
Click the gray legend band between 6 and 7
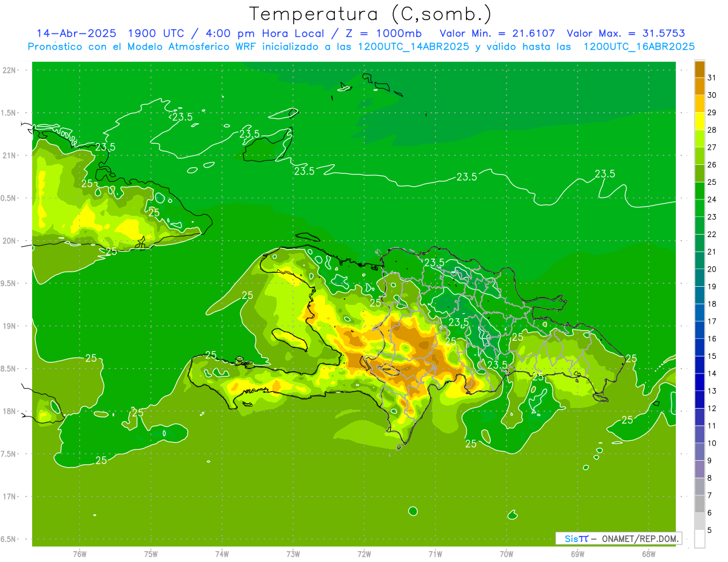click(699, 504)
